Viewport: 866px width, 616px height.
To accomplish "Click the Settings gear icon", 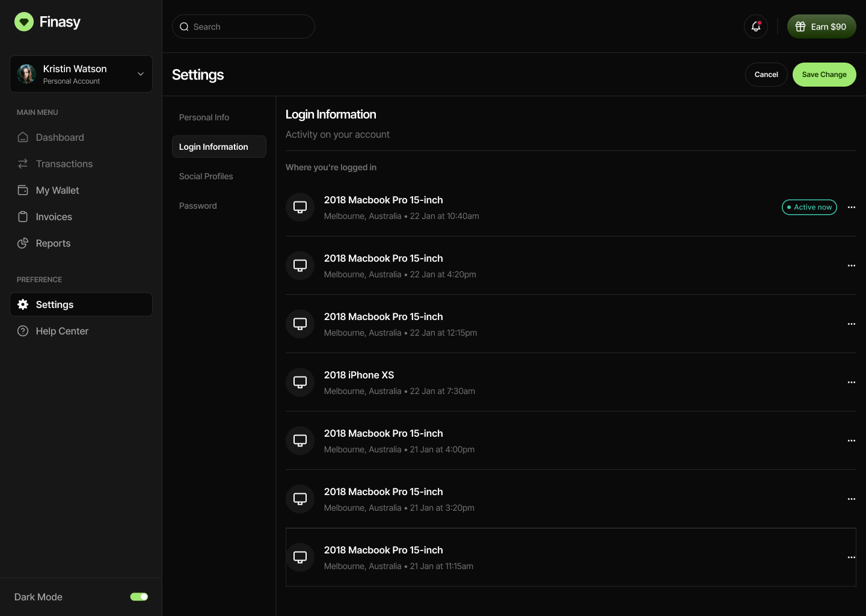I will pyautogui.click(x=23, y=304).
